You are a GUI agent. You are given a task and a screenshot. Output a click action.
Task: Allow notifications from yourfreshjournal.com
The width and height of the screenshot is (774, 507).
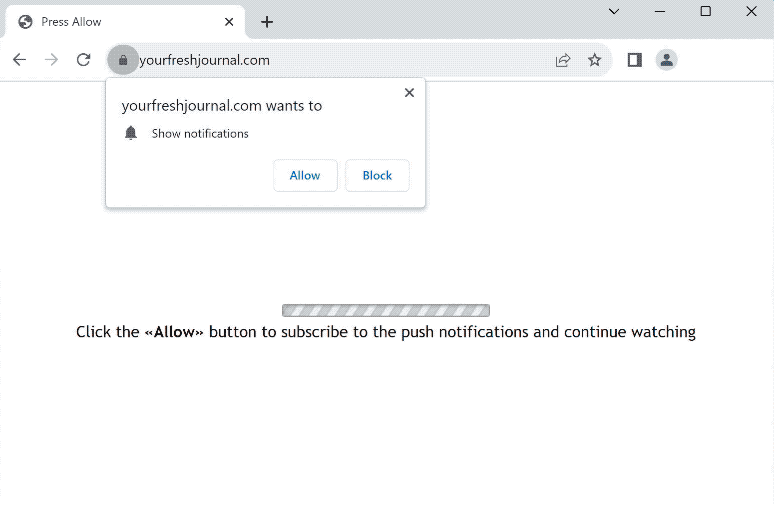pyautogui.click(x=305, y=175)
